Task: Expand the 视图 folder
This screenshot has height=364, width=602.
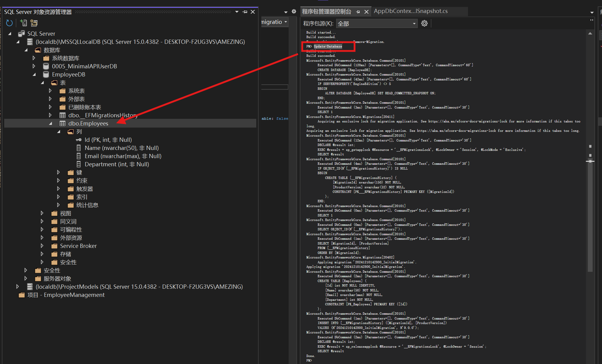Action: [x=42, y=213]
